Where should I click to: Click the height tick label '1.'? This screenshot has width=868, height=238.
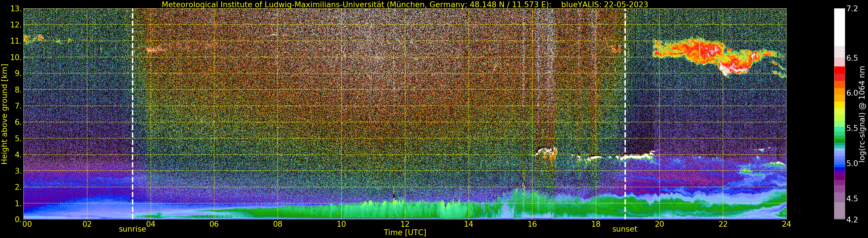coord(18,204)
